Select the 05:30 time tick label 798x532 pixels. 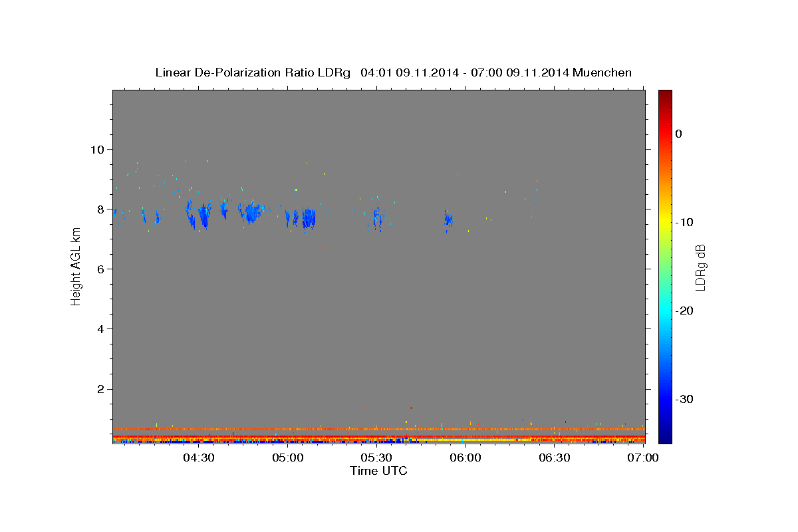click(376, 458)
